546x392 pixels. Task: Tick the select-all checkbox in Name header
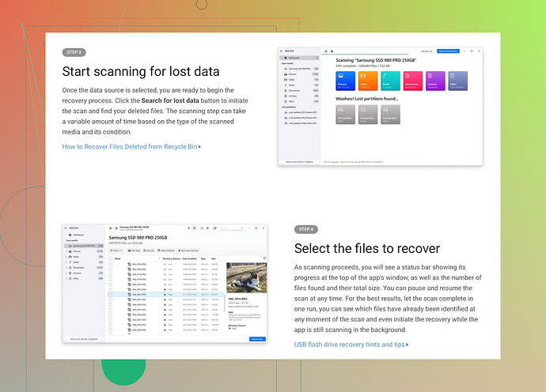coord(110,258)
